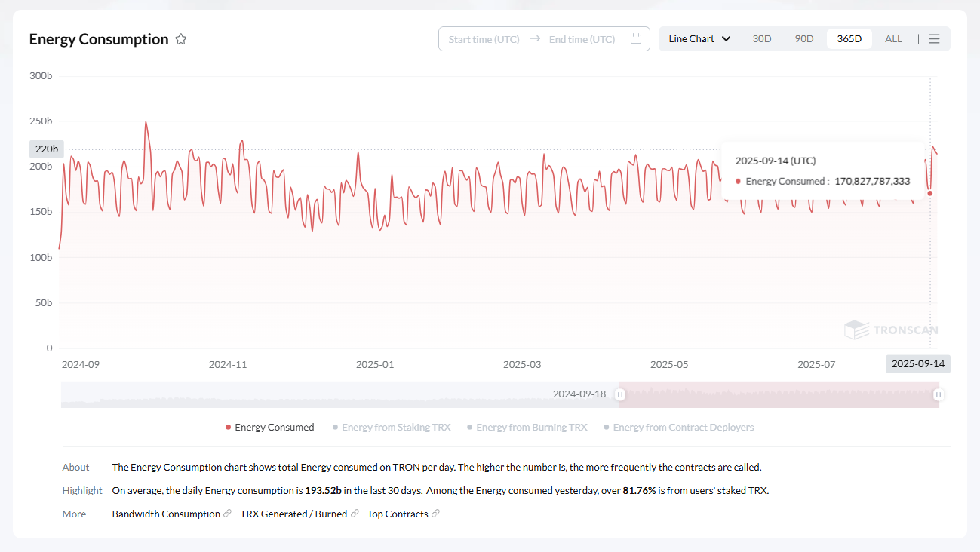Click the right range slider handle
Screen dimensions: 980x552
939,394
